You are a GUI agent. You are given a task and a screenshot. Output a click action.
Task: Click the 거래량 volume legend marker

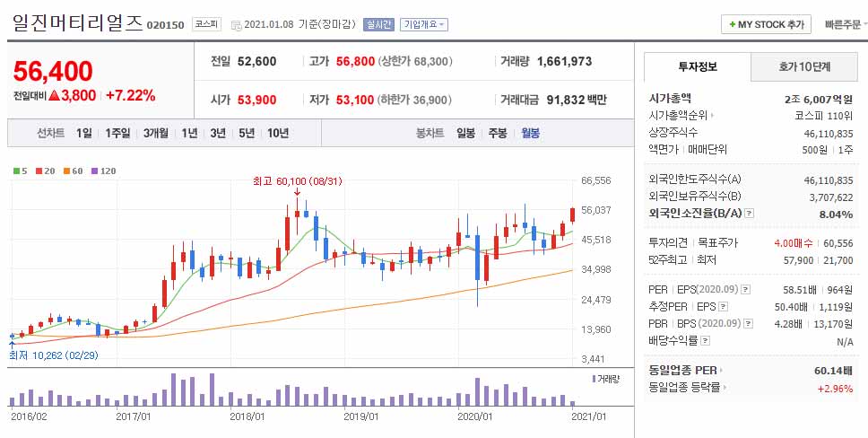pos(594,380)
